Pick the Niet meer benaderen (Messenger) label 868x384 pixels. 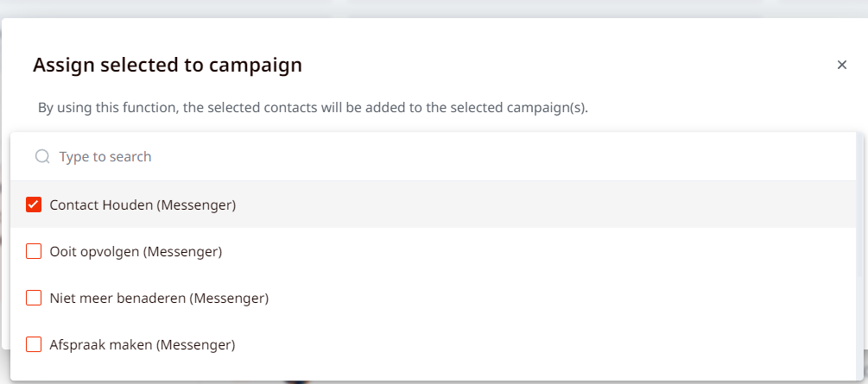(x=159, y=299)
